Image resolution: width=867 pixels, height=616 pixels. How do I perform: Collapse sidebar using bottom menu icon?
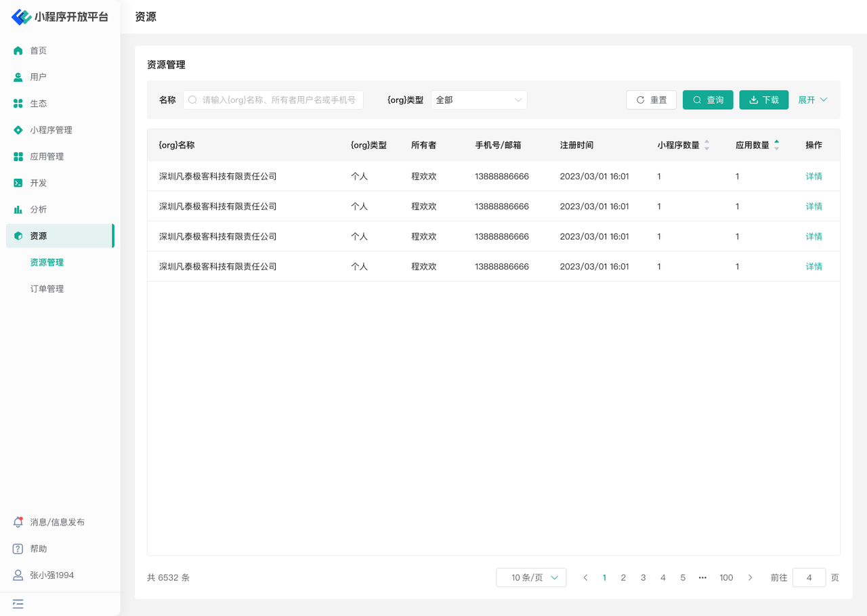click(18, 604)
